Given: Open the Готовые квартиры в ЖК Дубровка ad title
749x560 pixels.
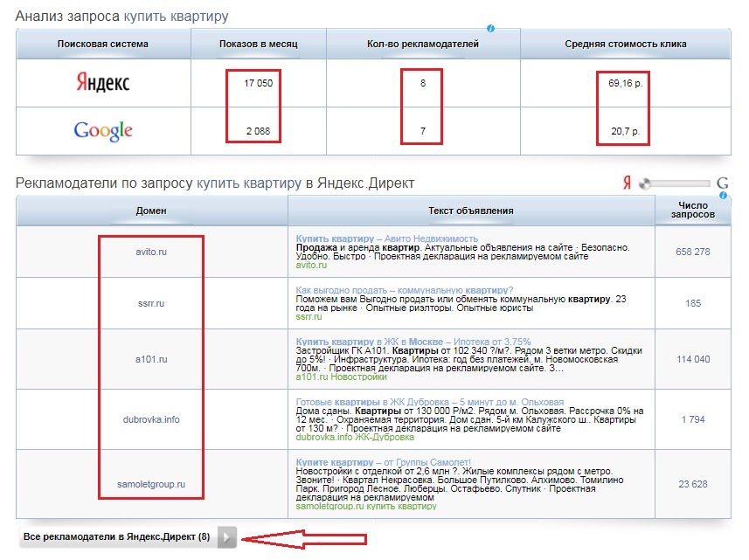Looking at the screenshot, I should pyautogui.click(x=429, y=402).
